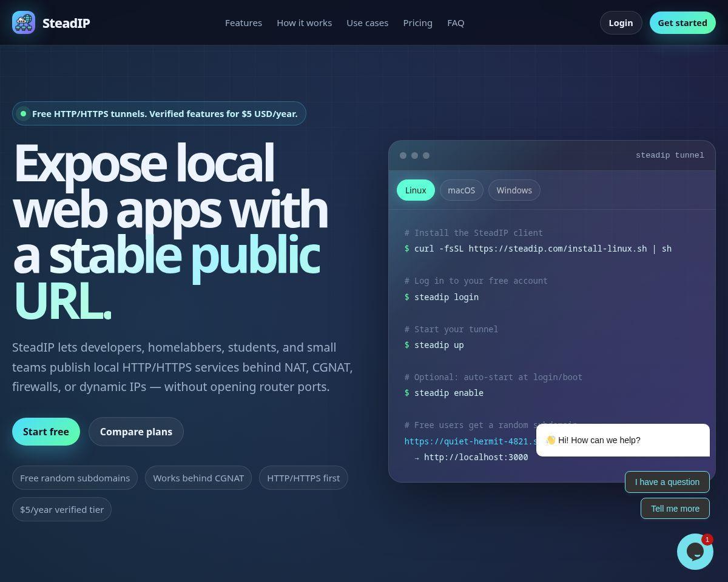Click the 'steadip login' command
728x582 pixels.
click(442, 297)
